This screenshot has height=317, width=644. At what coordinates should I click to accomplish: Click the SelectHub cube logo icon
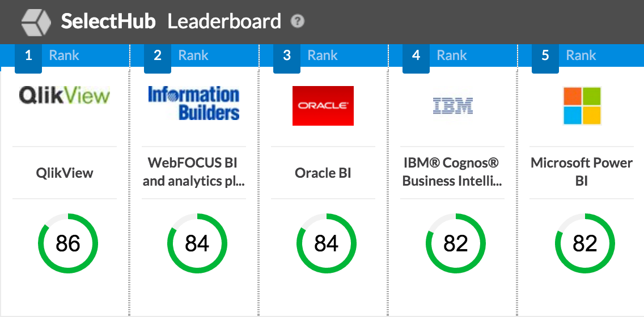(36, 22)
